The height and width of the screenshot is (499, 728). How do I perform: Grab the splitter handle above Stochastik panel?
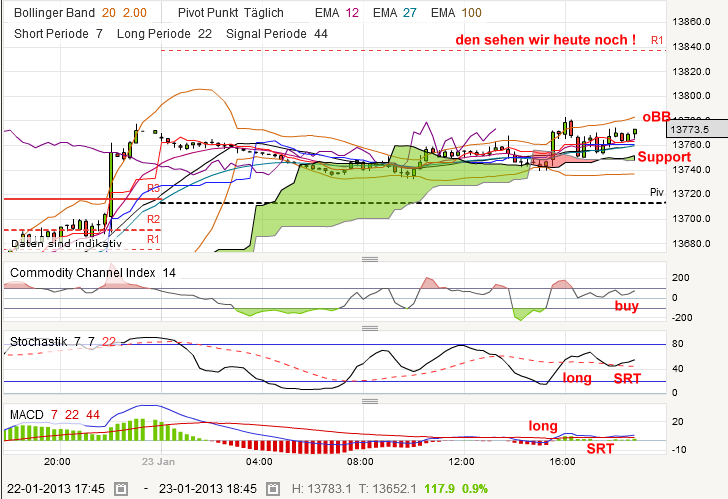tap(370, 328)
